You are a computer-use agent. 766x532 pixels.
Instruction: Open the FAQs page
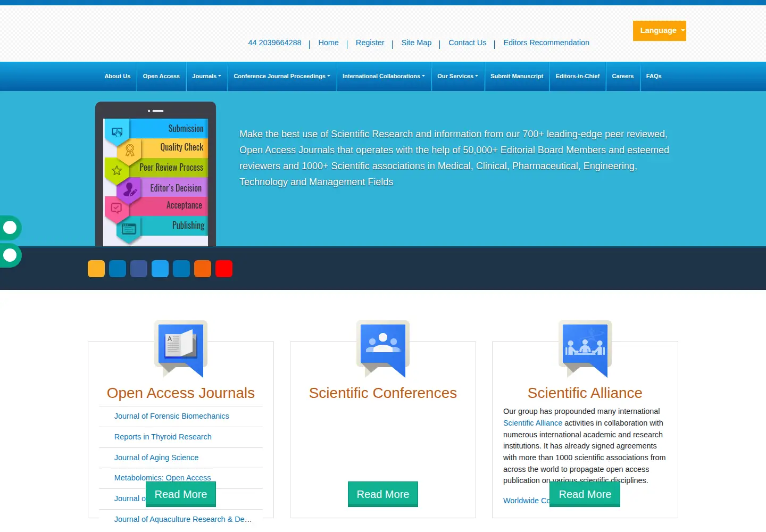point(654,76)
